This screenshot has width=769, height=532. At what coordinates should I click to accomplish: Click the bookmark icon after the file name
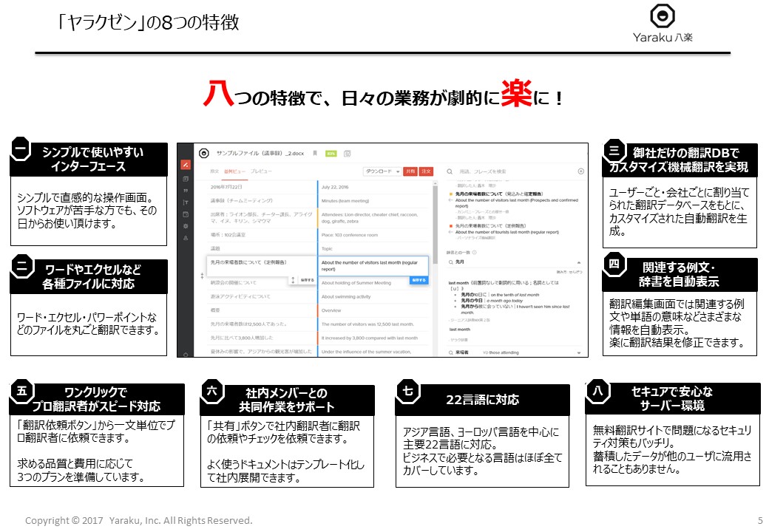coord(315,154)
